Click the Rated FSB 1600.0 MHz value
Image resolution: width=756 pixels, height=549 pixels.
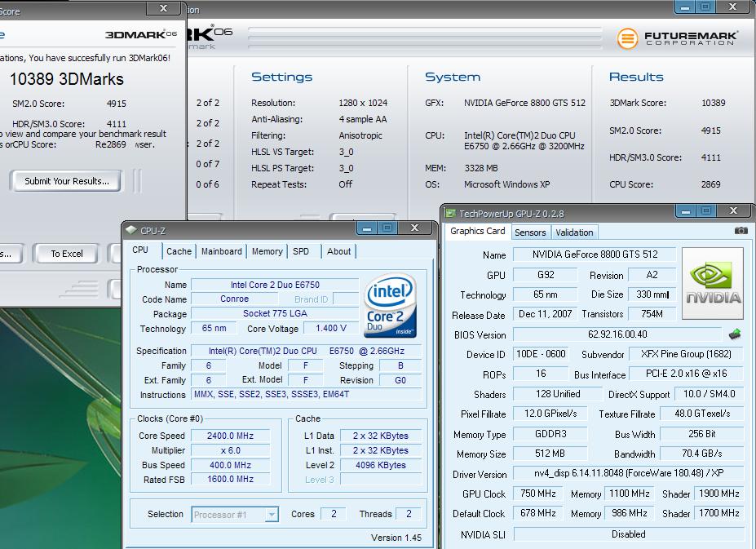230,479
